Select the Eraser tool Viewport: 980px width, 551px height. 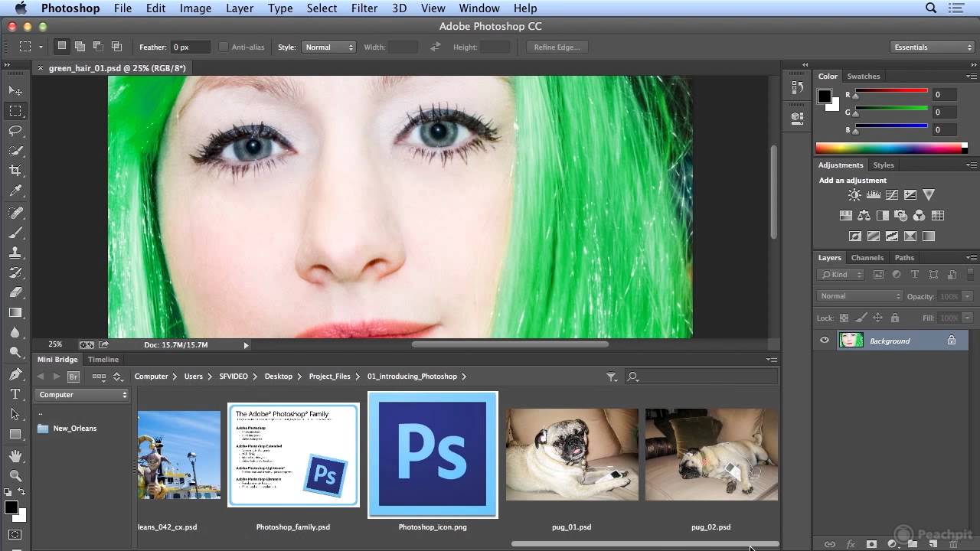pyautogui.click(x=15, y=292)
